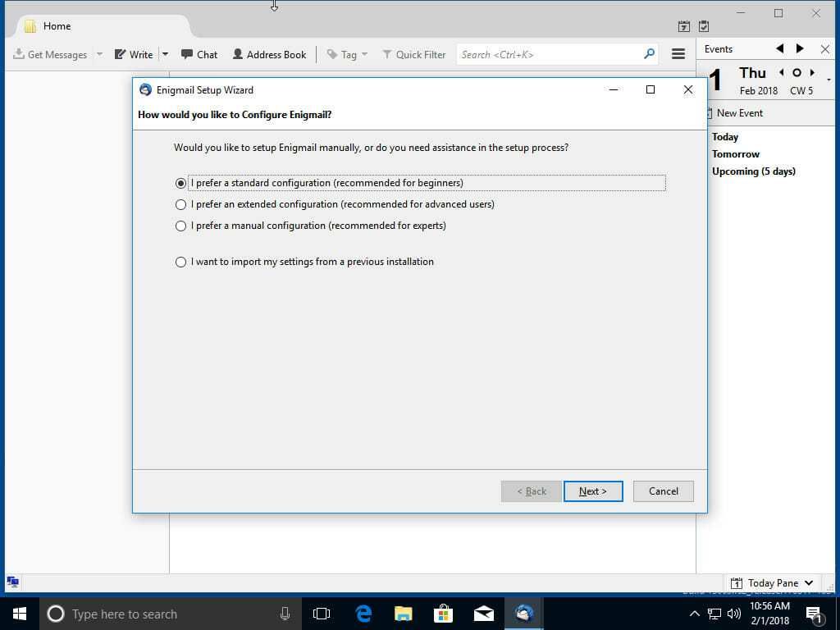Open the Get Messages dropdown arrow

tap(99, 54)
